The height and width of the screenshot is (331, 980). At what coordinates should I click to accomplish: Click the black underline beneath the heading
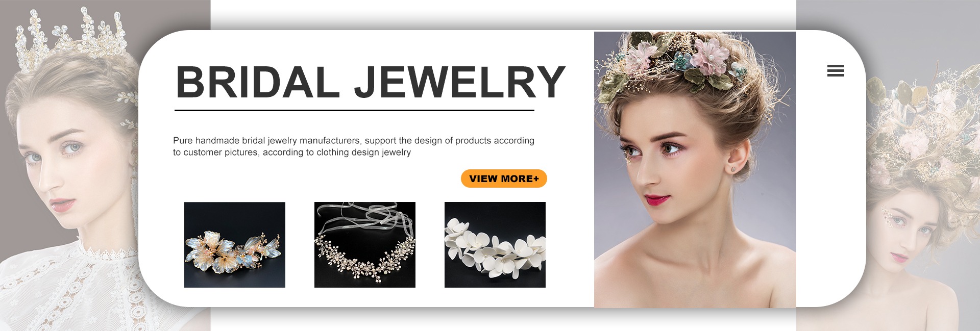tap(354, 110)
